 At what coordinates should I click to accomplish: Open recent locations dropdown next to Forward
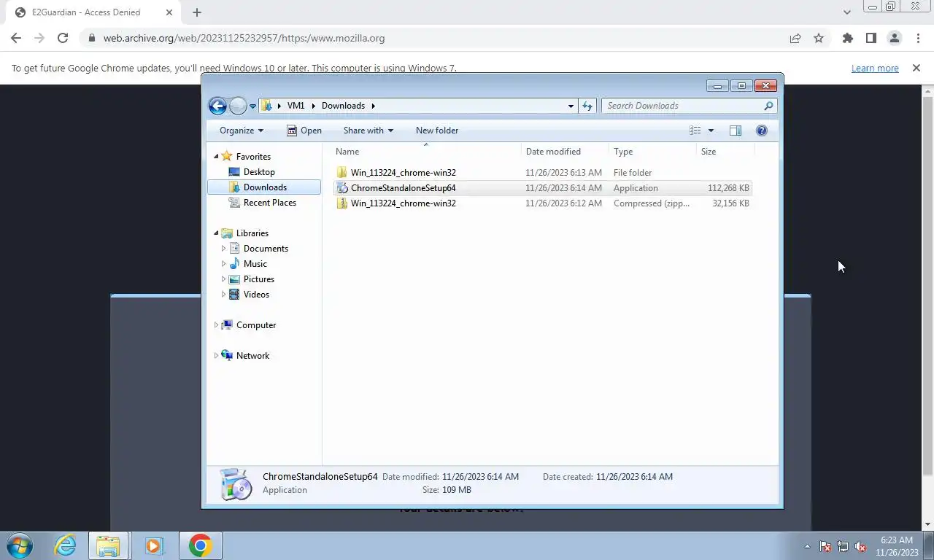[253, 106]
